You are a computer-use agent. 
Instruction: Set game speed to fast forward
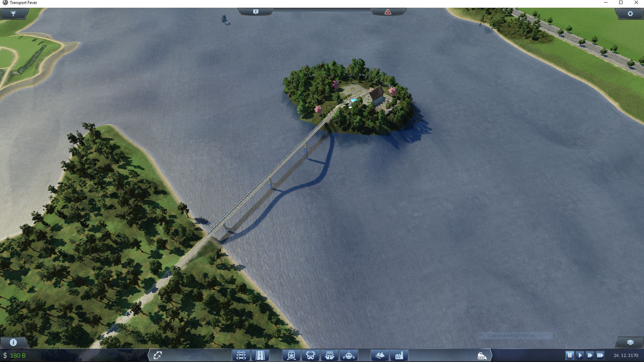click(x=590, y=355)
